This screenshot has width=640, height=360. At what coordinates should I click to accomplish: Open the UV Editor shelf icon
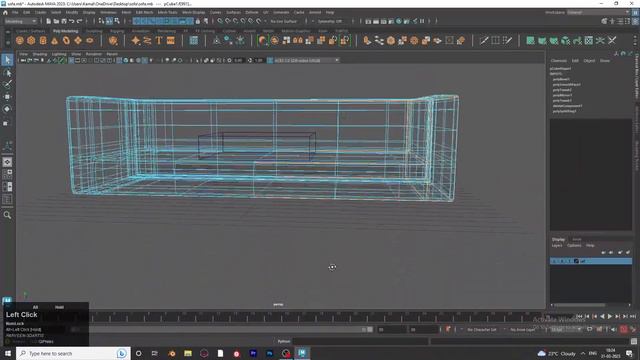click(589, 40)
